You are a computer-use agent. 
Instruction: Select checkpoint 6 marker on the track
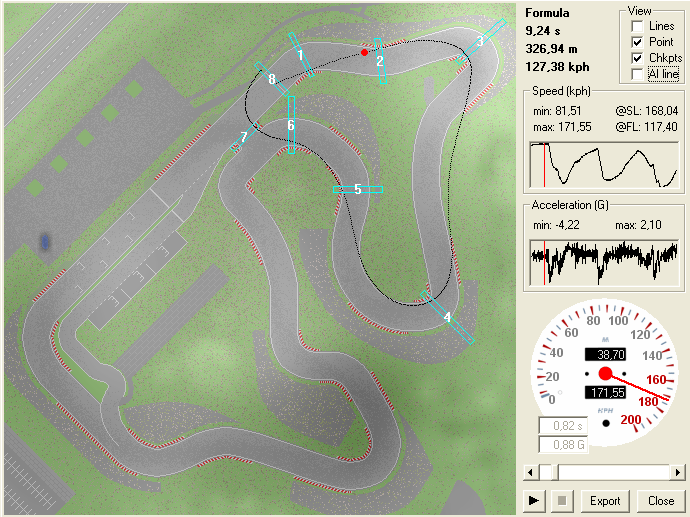[x=291, y=125]
